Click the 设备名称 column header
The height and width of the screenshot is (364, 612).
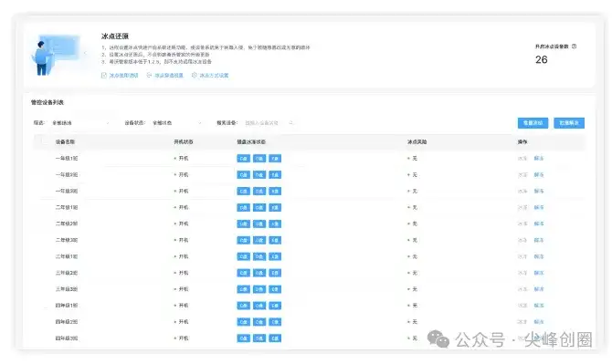65,141
